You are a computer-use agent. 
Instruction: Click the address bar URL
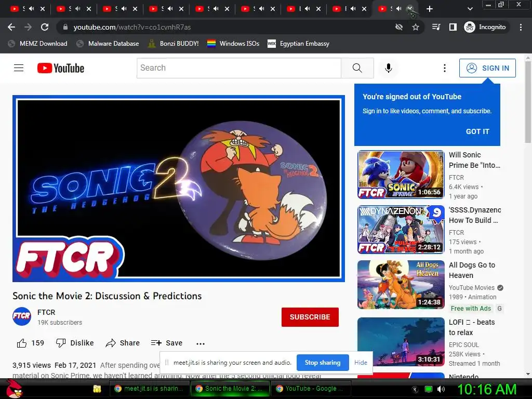coord(132,27)
